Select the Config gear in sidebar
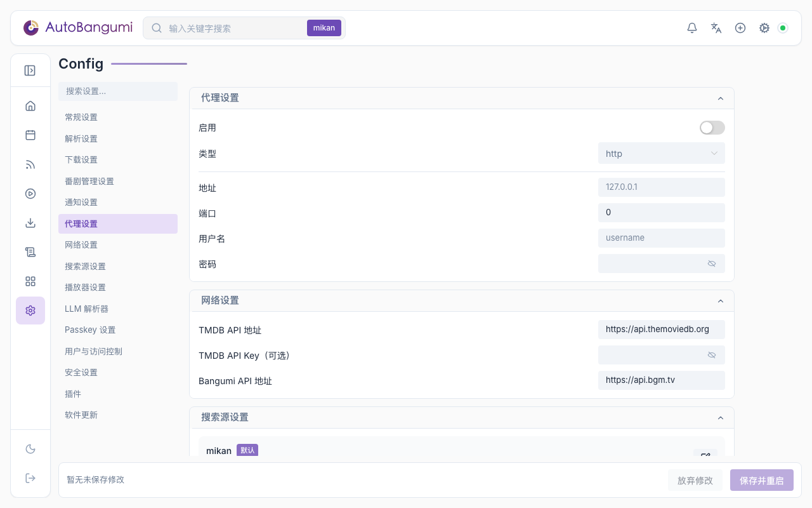This screenshot has width=812, height=508. [x=30, y=311]
